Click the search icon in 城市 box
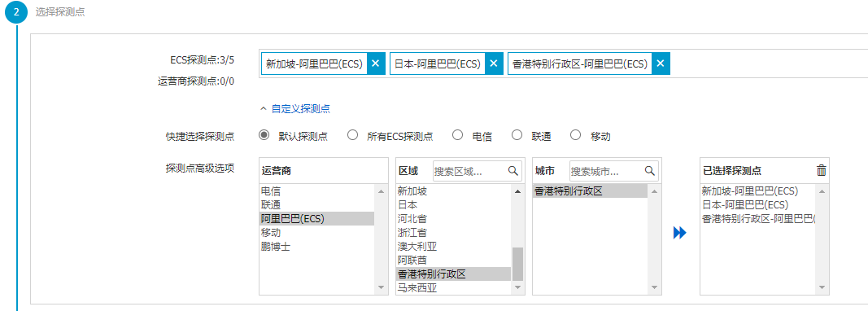Screen dimensions: 868x311 (649, 171)
